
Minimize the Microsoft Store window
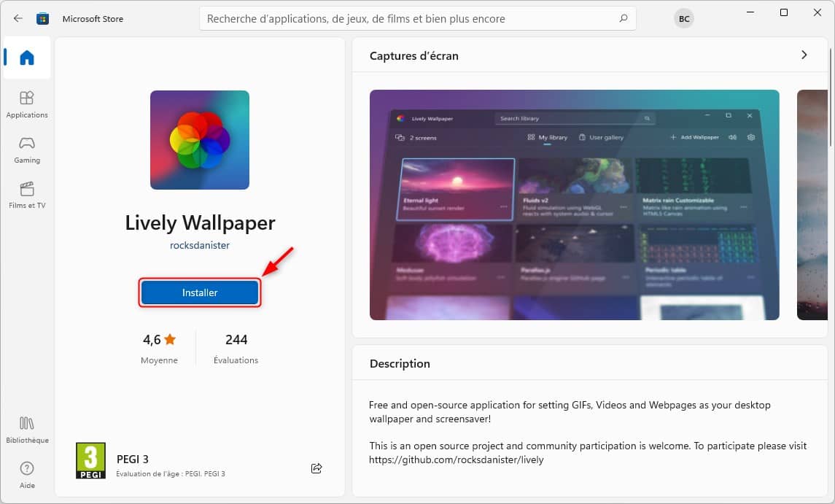coord(750,12)
